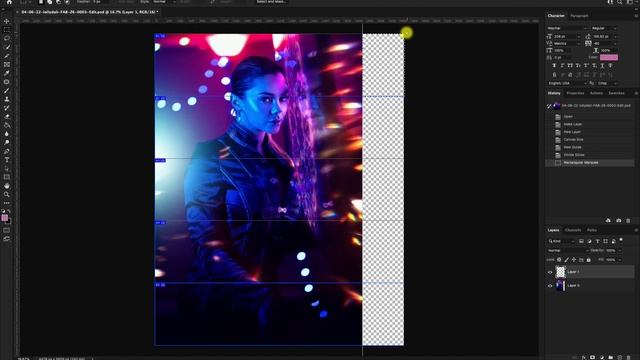Filter layers by pixel layers
Screen dimensions: 640x360
pos(581,241)
